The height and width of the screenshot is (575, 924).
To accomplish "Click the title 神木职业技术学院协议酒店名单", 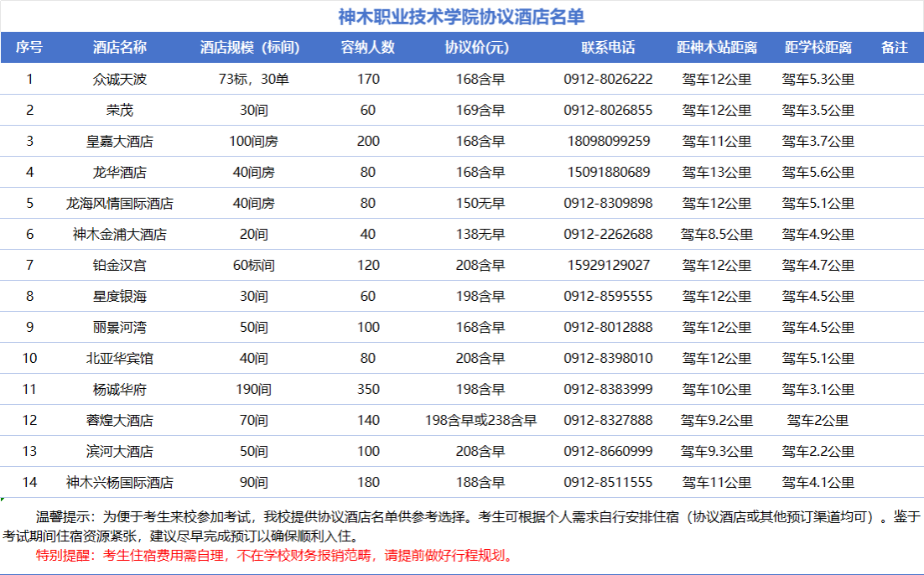I will (461, 17).
